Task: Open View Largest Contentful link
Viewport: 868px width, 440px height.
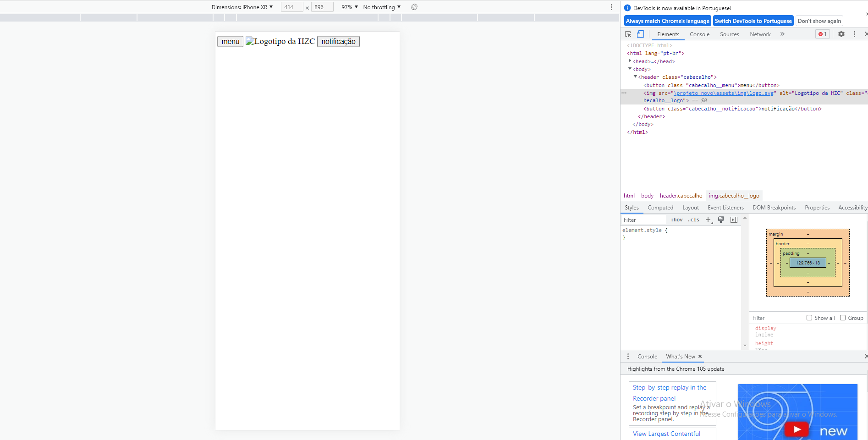Action: tap(666, 434)
